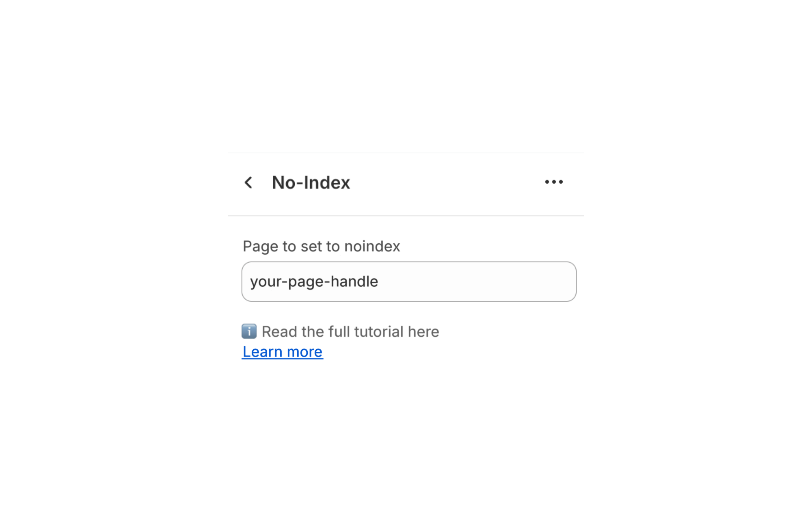Click the word 'noindex' in field label
The width and height of the screenshot is (812, 528).
(372, 246)
